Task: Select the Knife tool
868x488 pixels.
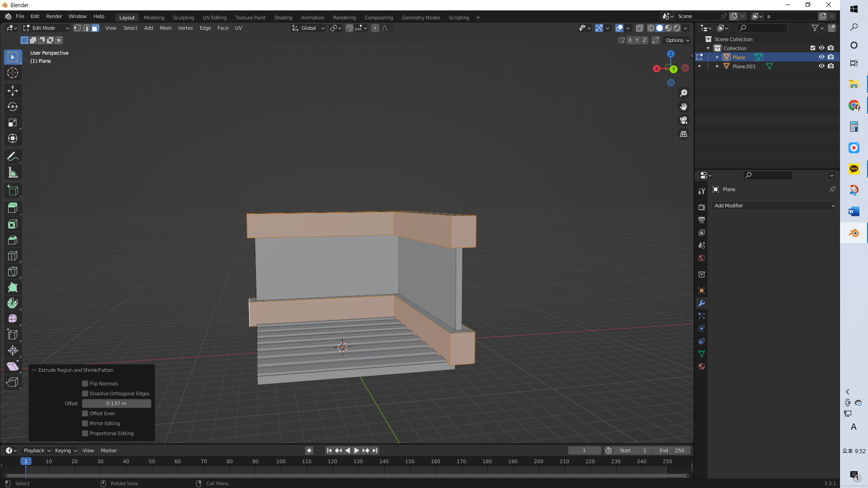Action: coord(13,272)
